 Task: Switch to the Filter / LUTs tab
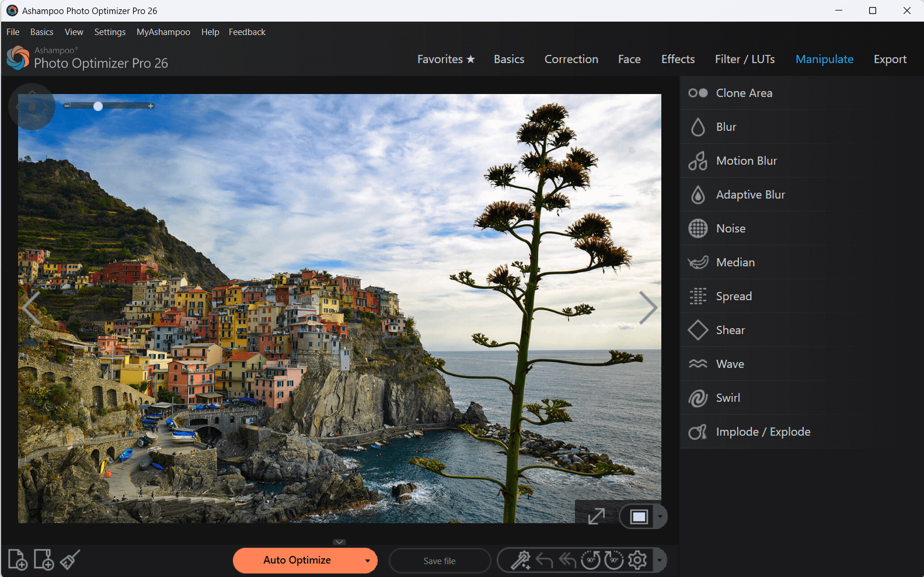(744, 59)
